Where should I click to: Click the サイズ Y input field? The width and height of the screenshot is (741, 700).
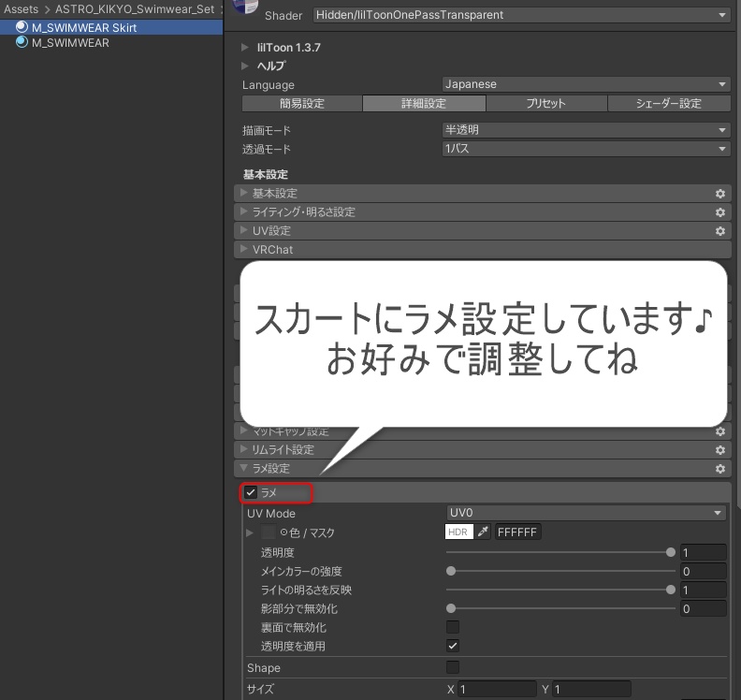590,689
